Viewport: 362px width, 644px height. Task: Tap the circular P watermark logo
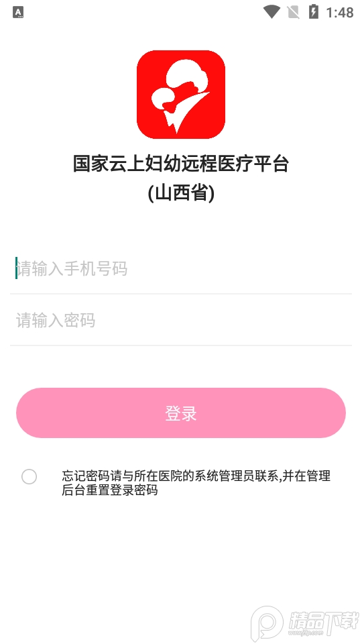[x=267, y=623]
